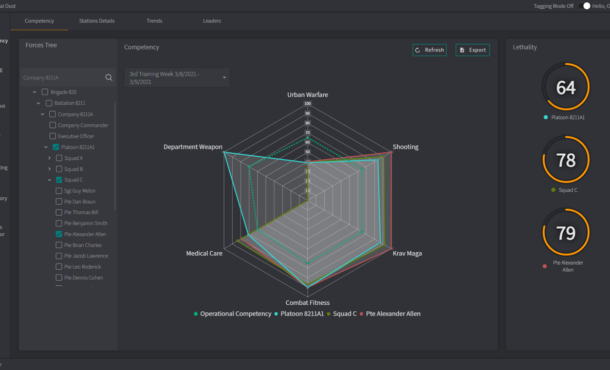Click the Pte Alexander Allen label in chart legend
The image size is (610, 370).
point(393,314)
